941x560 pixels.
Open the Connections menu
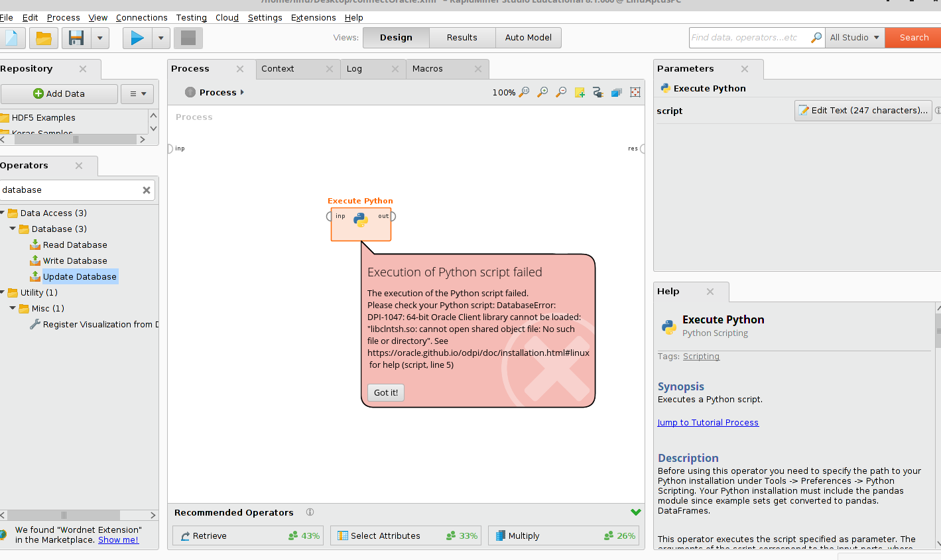(142, 18)
